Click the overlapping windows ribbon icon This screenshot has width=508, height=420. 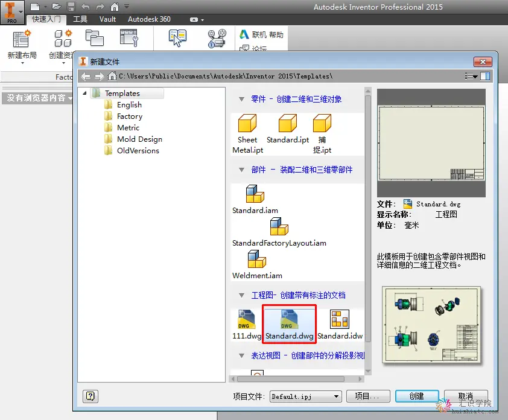tap(94, 38)
